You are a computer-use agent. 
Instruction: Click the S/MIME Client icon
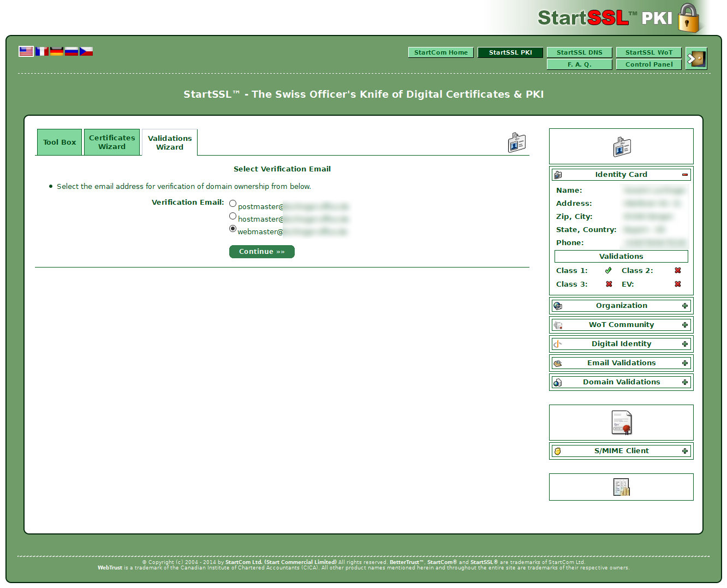click(x=558, y=451)
